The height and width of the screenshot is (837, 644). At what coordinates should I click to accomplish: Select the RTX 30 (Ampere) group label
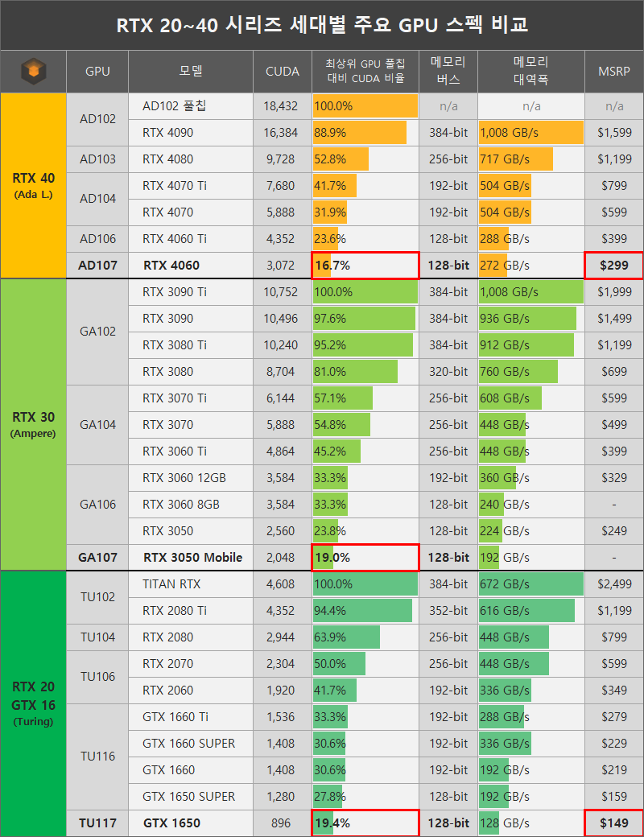(33, 424)
